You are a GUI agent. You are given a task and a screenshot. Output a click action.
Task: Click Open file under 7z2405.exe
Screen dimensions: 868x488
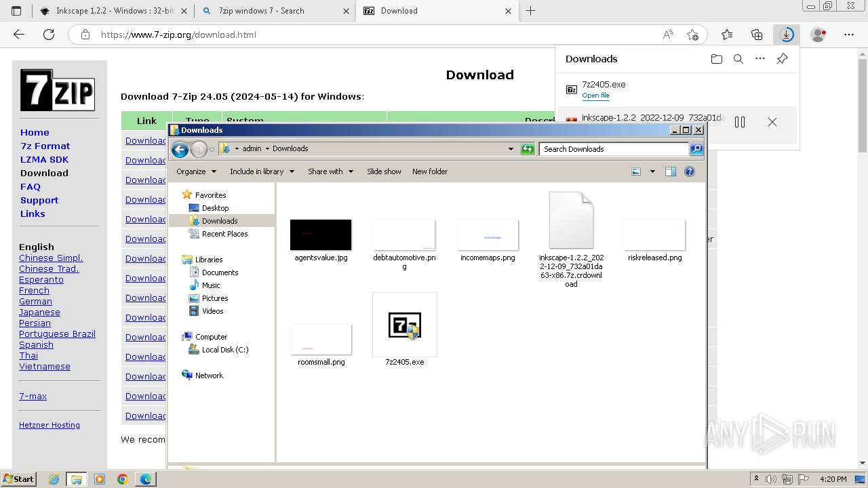pyautogui.click(x=595, y=96)
